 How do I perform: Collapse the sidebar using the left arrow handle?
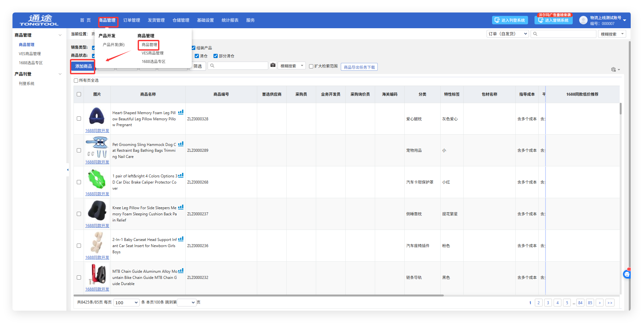click(68, 170)
